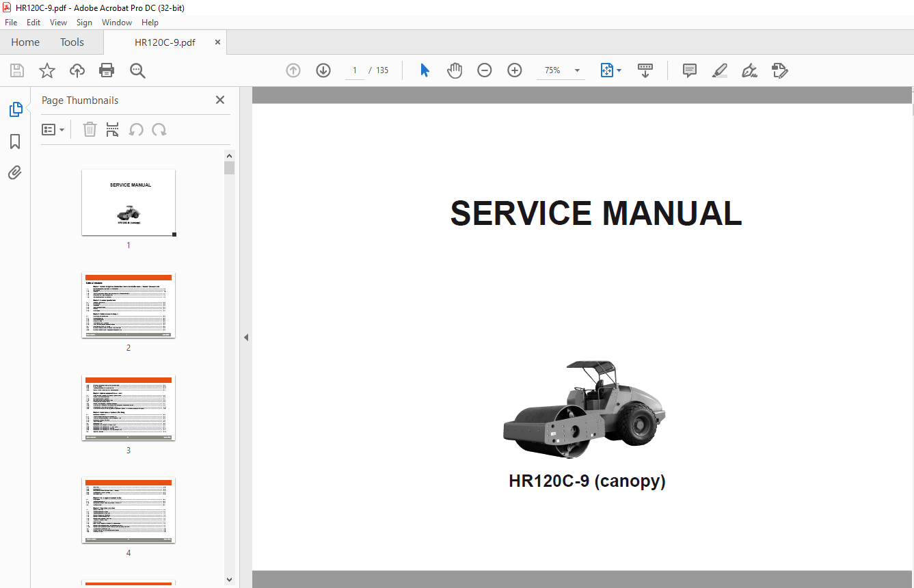This screenshot has height=588, width=914.
Task: Open the zoom level dropdown arrow
Action: pyautogui.click(x=577, y=70)
